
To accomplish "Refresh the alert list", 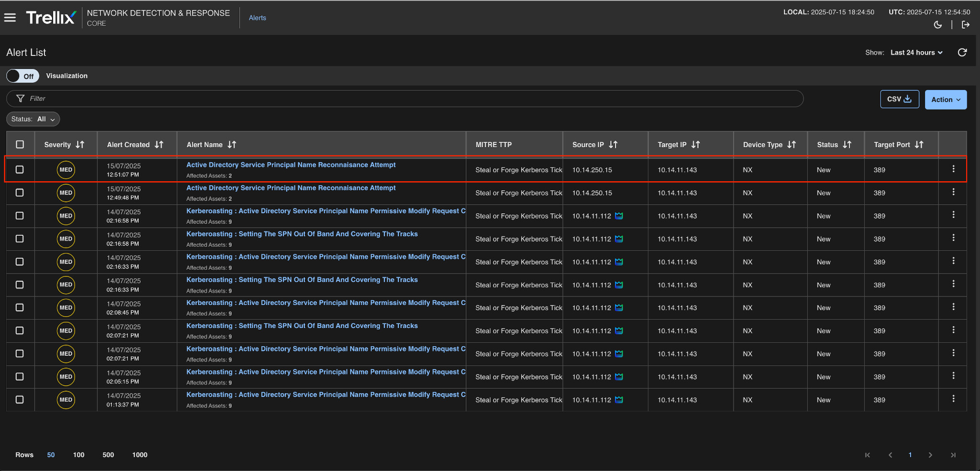I will [x=962, y=53].
